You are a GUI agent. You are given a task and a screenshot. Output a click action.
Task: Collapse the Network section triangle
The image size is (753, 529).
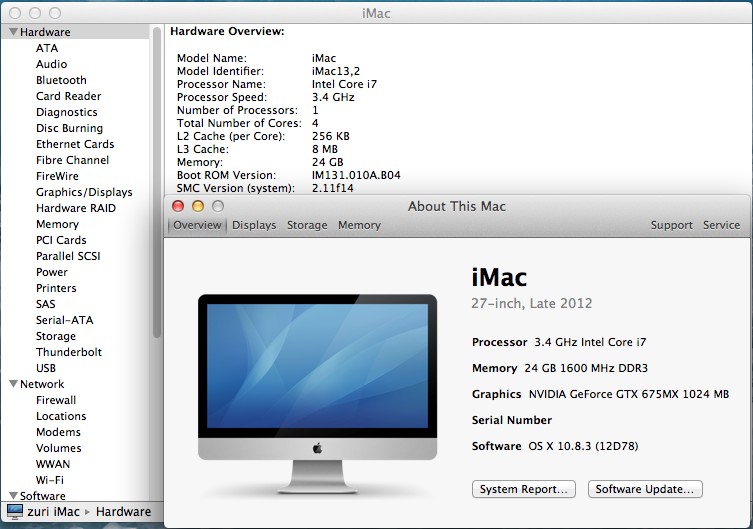tap(13, 384)
